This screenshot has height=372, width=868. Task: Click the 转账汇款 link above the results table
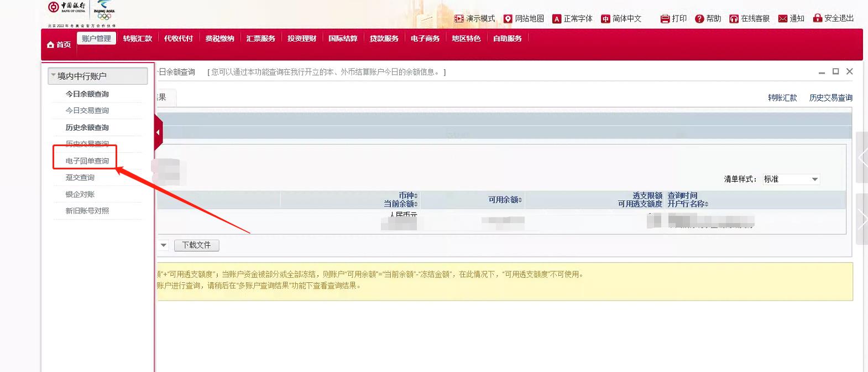(782, 98)
